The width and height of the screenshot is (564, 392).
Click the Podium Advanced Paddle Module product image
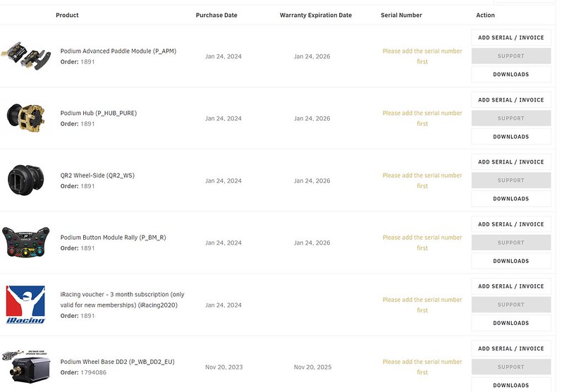coord(25,56)
